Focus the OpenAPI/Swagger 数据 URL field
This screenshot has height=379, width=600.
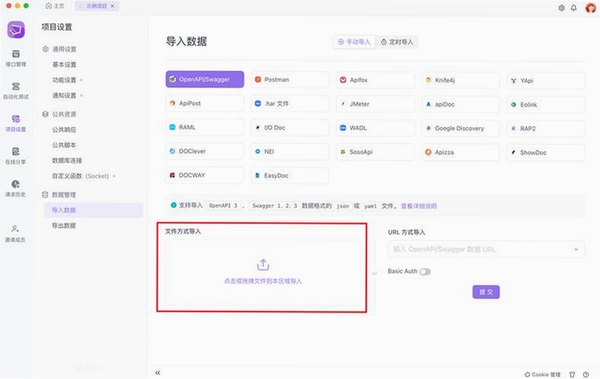[486, 249]
